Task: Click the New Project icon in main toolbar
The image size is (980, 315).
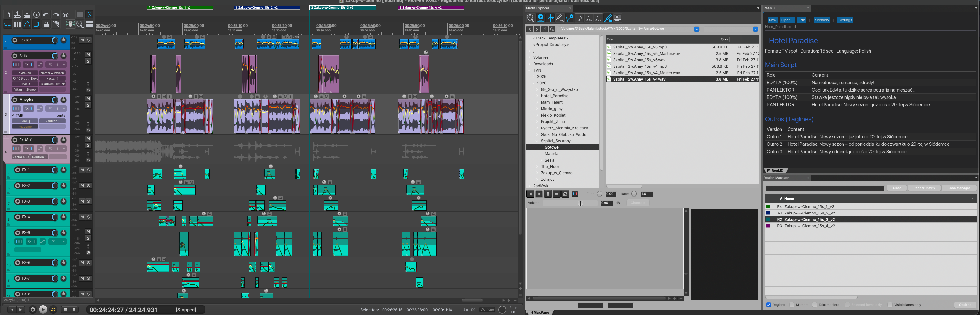Action: pyautogui.click(x=8, y=14)
